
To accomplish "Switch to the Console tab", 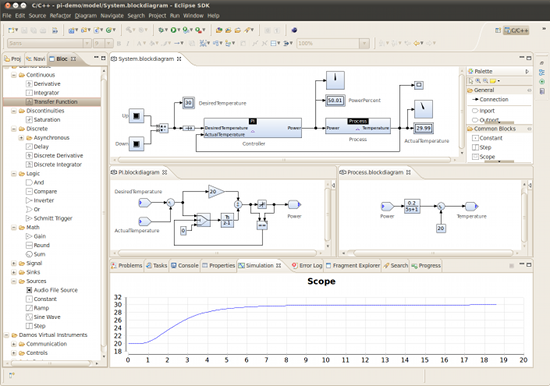I will point(185,266).
